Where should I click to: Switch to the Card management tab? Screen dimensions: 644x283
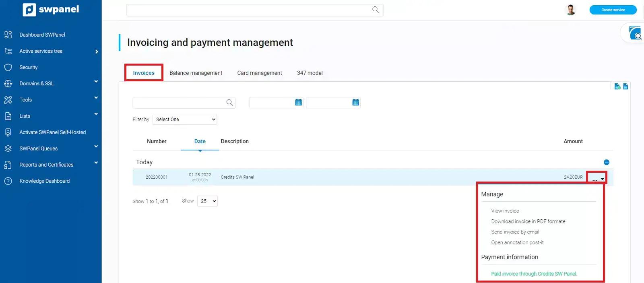[x=260, y=73]
